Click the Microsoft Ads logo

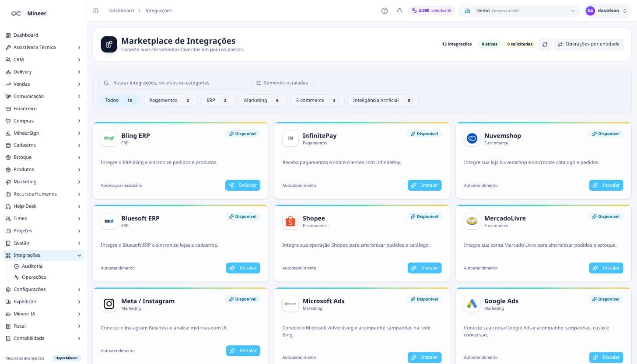290,304
